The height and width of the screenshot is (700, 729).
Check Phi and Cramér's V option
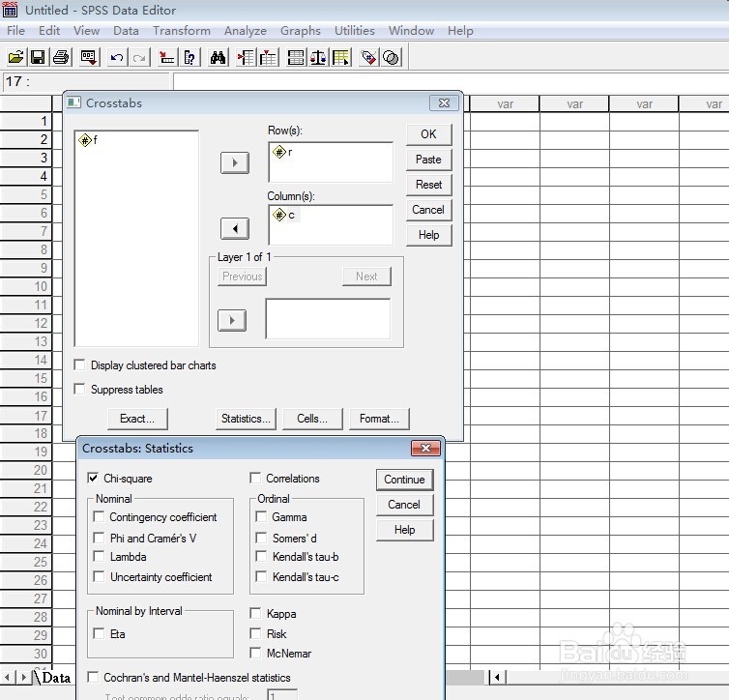(x=99, y=538)
